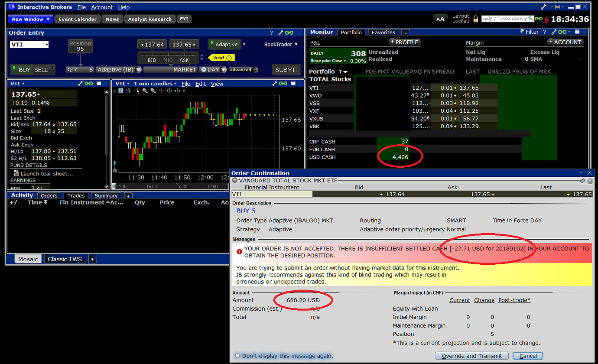Open the Since prior Close dropdown
The height and width of the screenshot is (364, 598).
(x=329, y=61)
